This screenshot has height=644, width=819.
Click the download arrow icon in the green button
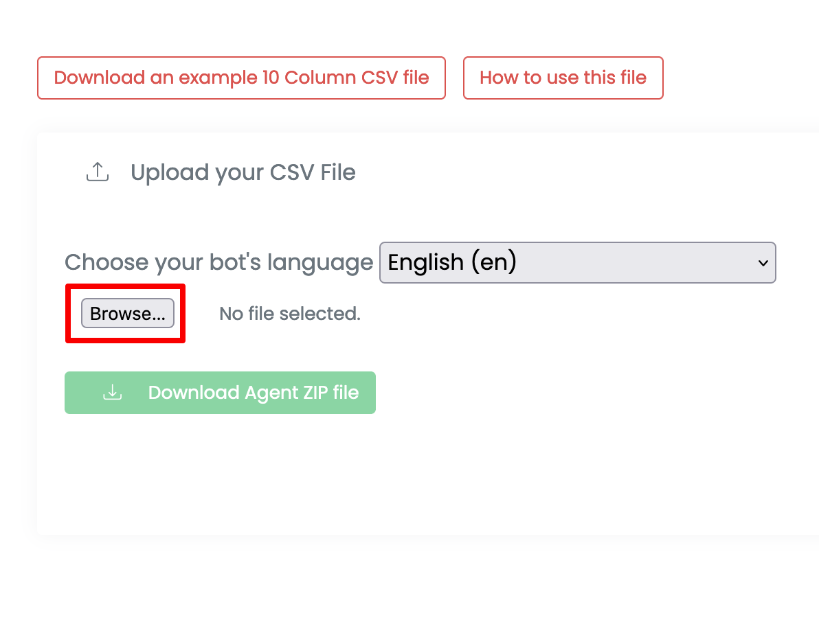pyautogui.click(x=112, y=392)
